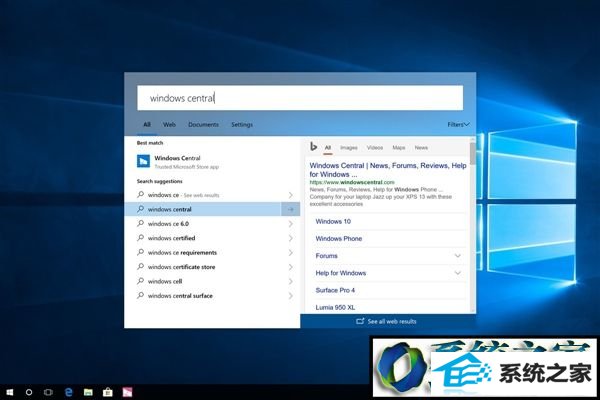The height and width of the screenshot is (400, 600).
Task: Select 'windows central surface' suggestion
Action: point(212,296)
